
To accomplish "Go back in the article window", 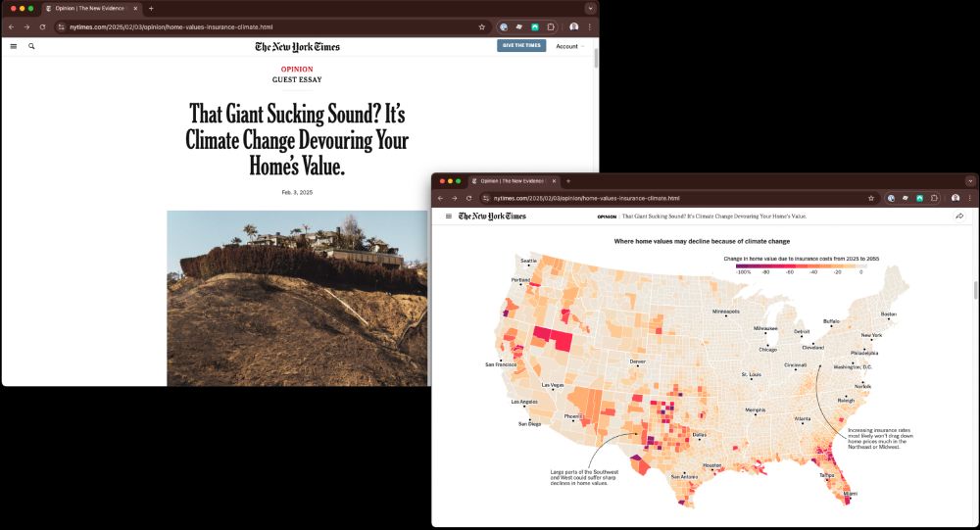I will tap(11, 26).
